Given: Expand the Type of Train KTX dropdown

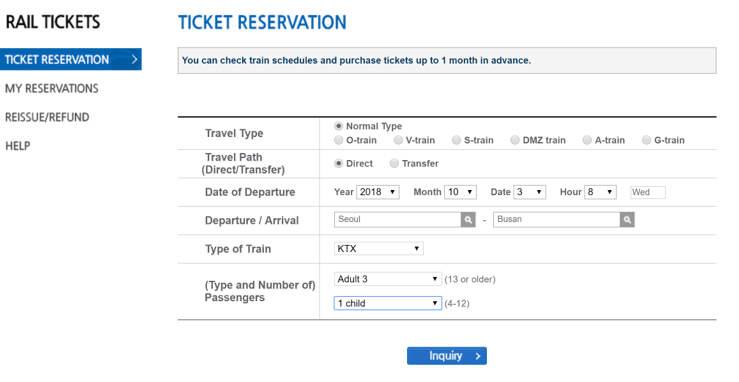Looking at the screenshot, I should [378, 249].
